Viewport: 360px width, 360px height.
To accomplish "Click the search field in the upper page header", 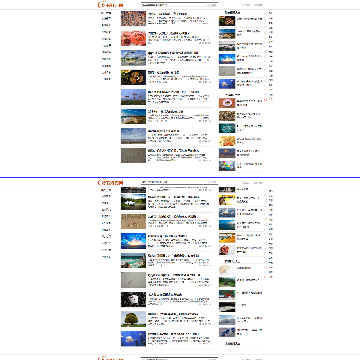I will coord(174,5).
